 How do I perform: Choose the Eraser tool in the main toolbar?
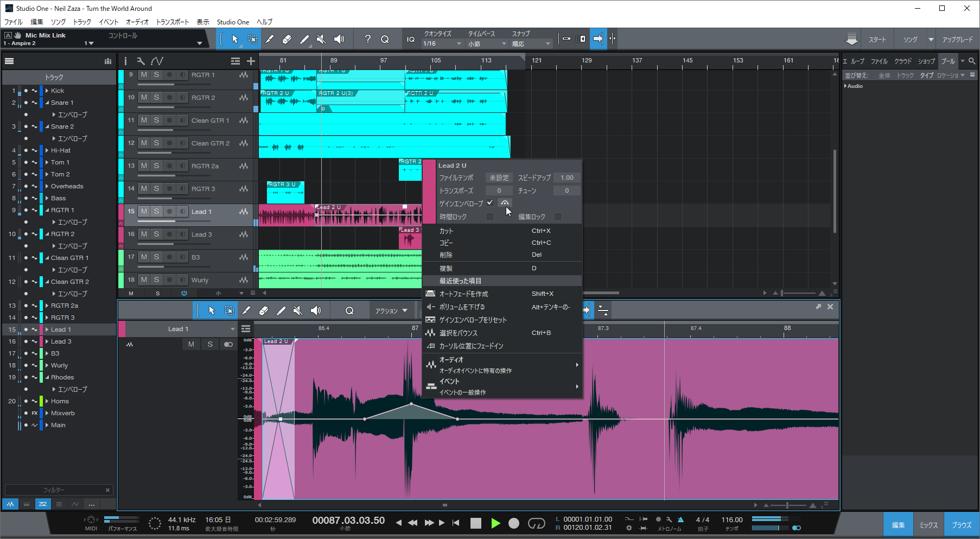[287, 39]
